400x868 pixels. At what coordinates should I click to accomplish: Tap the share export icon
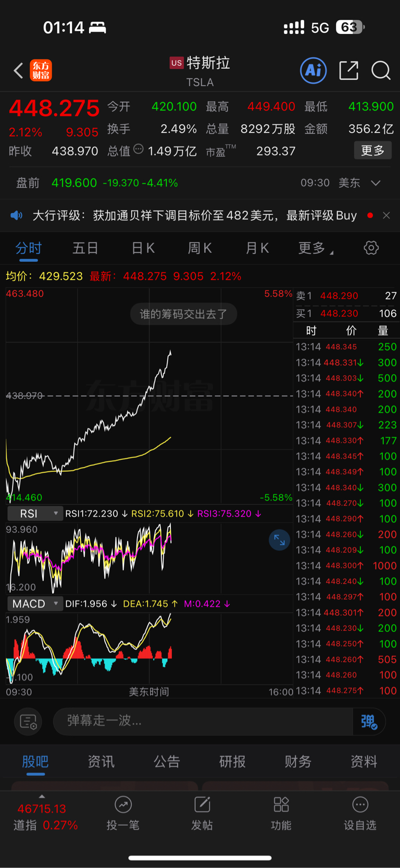(348, 70)
